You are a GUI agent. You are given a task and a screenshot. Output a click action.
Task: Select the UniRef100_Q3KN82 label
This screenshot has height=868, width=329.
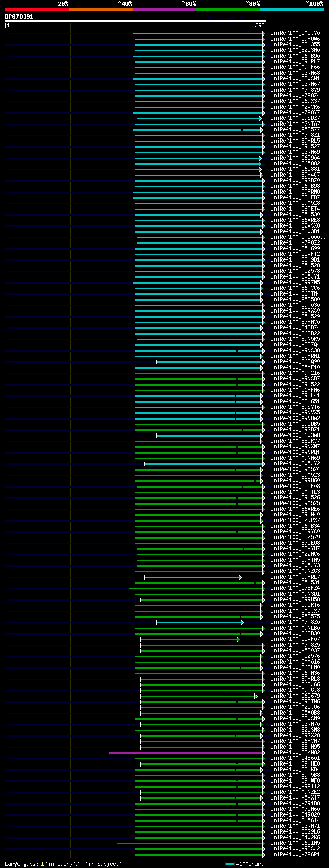(x=295, y=753)
